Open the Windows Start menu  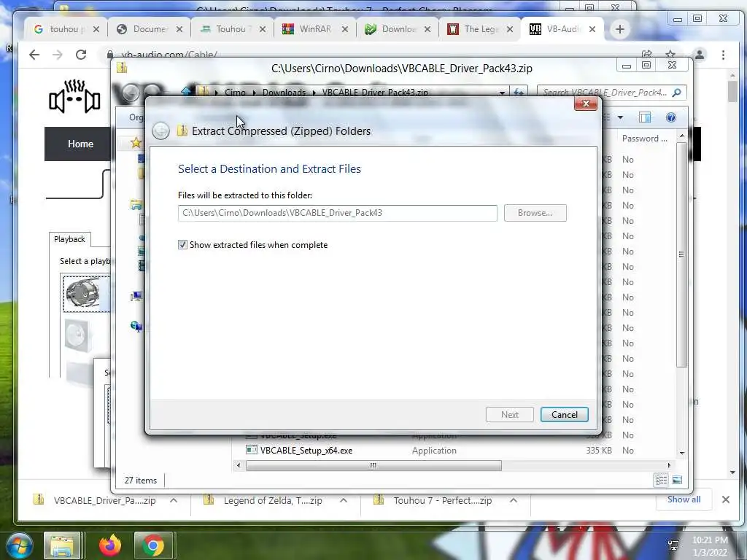pos(20,545)
